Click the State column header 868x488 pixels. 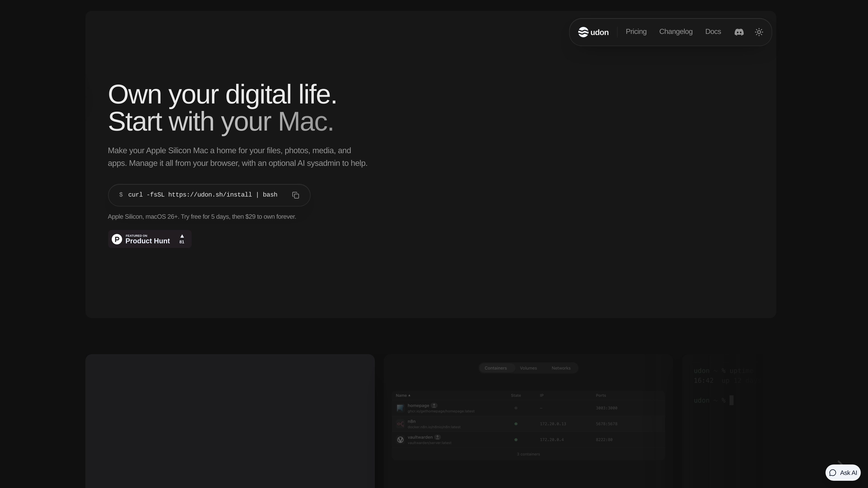[516, 395]
